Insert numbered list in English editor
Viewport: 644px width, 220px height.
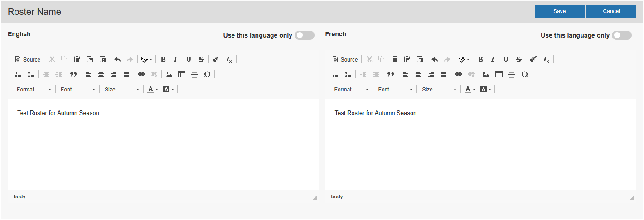click(18, 75)
